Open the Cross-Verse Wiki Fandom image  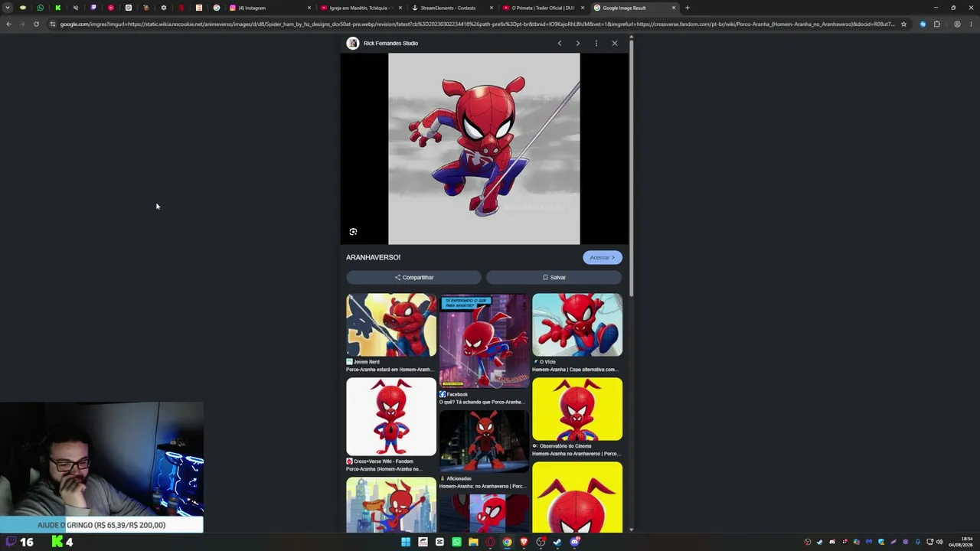click(x=391, y=417)
